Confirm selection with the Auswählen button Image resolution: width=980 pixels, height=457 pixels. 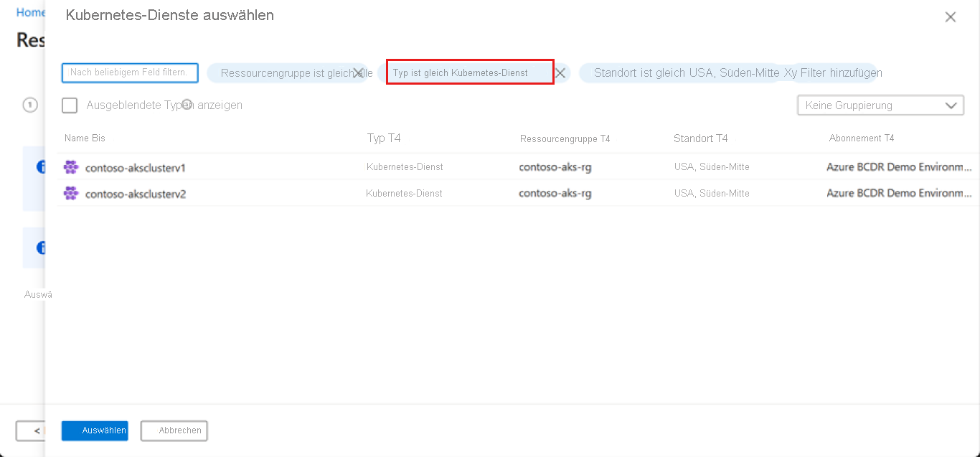94,430
